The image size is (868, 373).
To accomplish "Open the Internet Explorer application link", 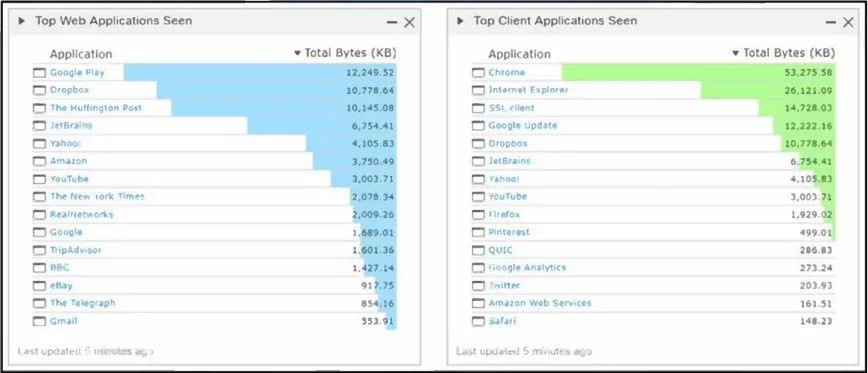I will (528, 90).
